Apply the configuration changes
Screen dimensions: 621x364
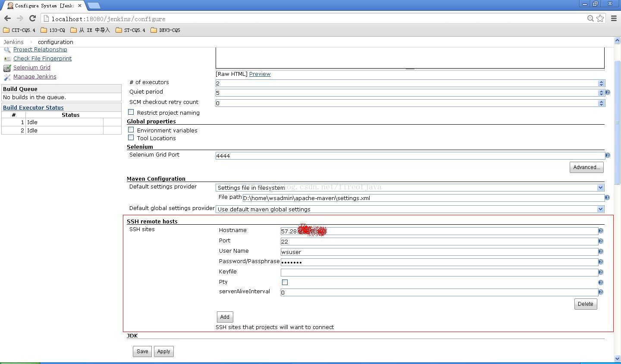[163, 351]
